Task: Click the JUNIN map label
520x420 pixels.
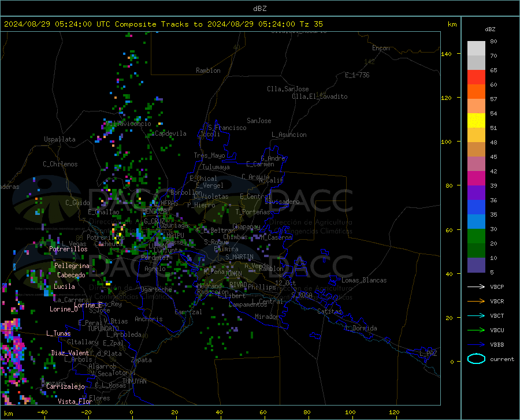Action: tap(233, 274)
